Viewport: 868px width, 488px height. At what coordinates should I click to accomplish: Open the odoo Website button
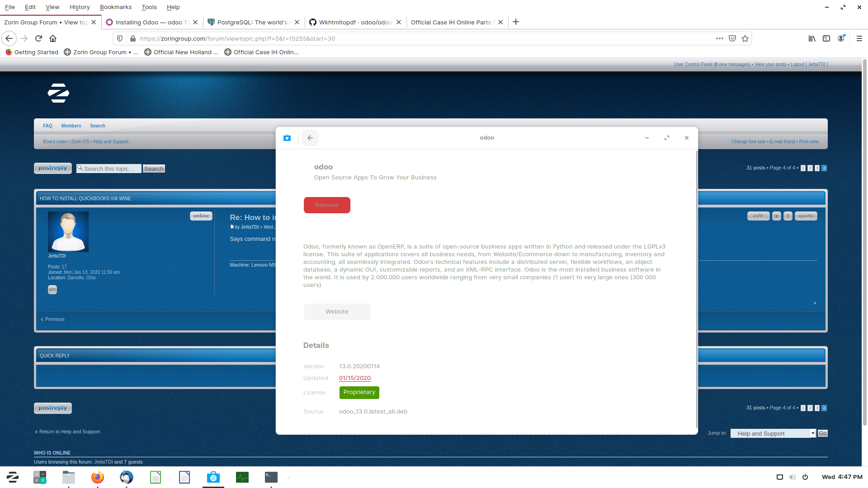tap(337, 312)
